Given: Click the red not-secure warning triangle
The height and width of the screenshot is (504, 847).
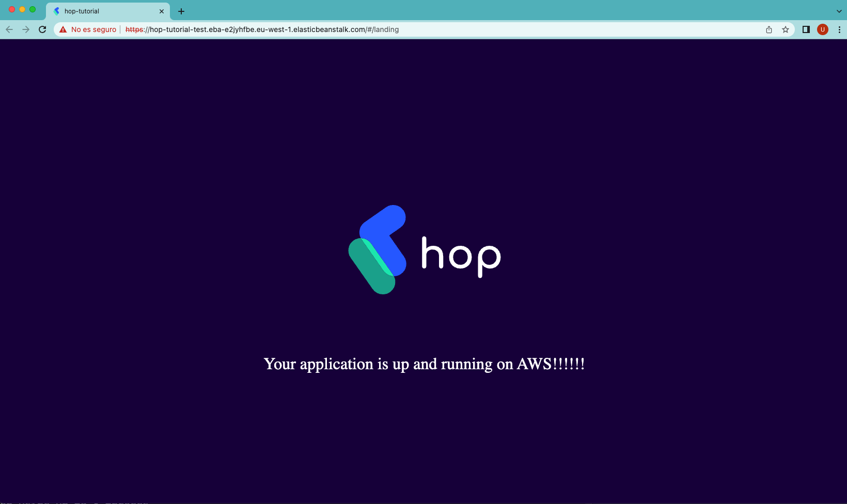Looking at the screenshot, I should 63,29.
